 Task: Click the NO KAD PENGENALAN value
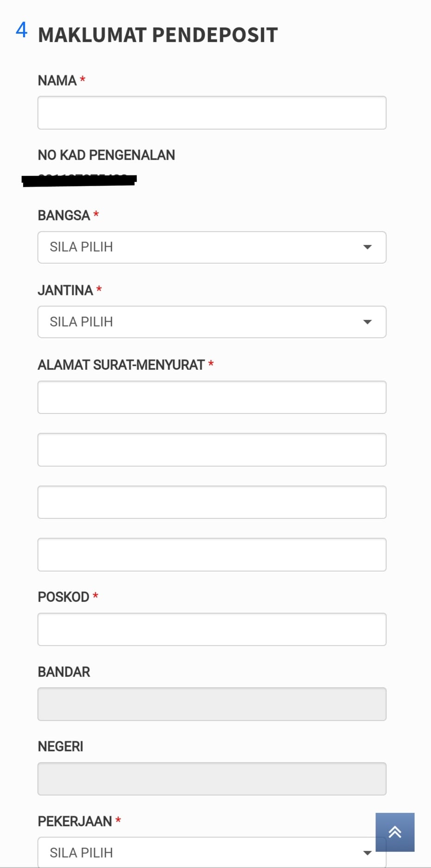point(79,180)
